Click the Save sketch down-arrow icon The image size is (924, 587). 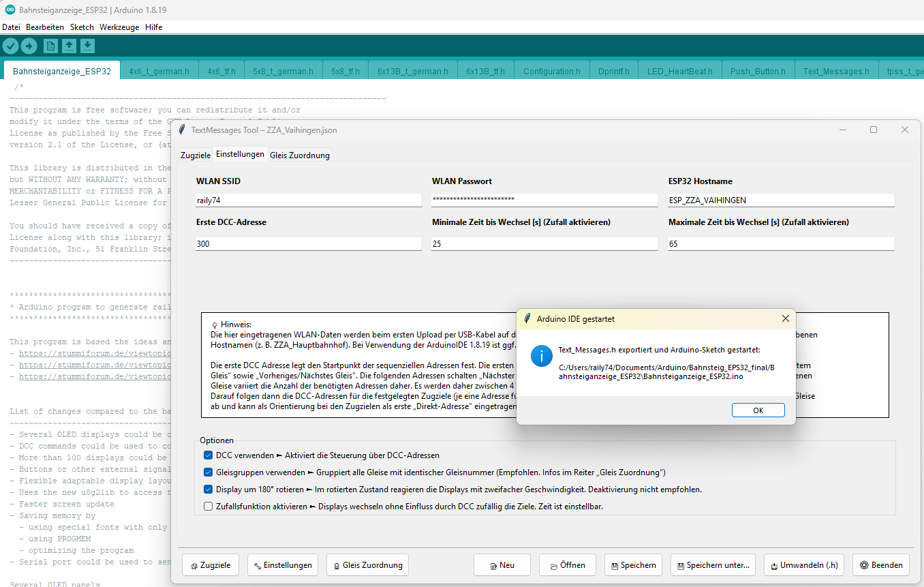(x=87, y=46)
